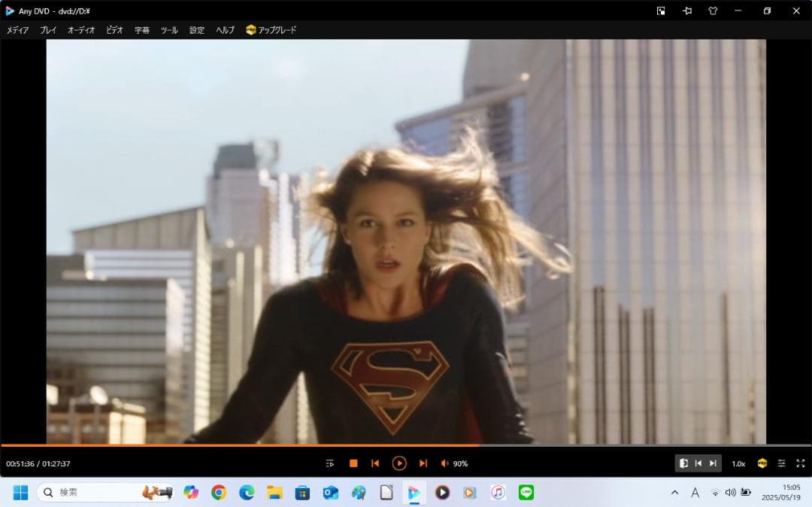812x507 pixels.
Task: Change the 1.0x playback speed
Action: coord(738,463)
